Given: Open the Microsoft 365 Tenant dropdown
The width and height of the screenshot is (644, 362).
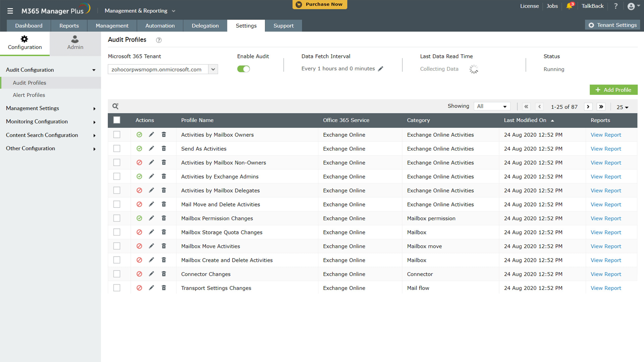Looking at the screenshot, I should [213, 69].
